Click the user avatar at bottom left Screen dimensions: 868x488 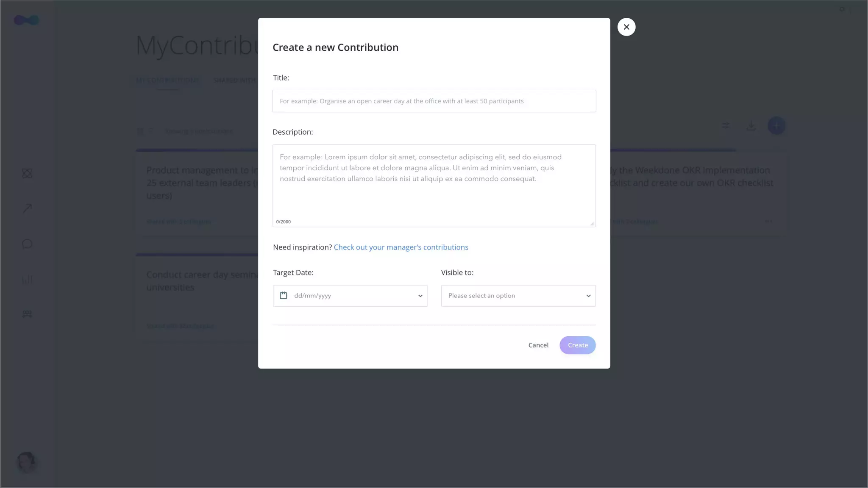[x=26, y=462]
